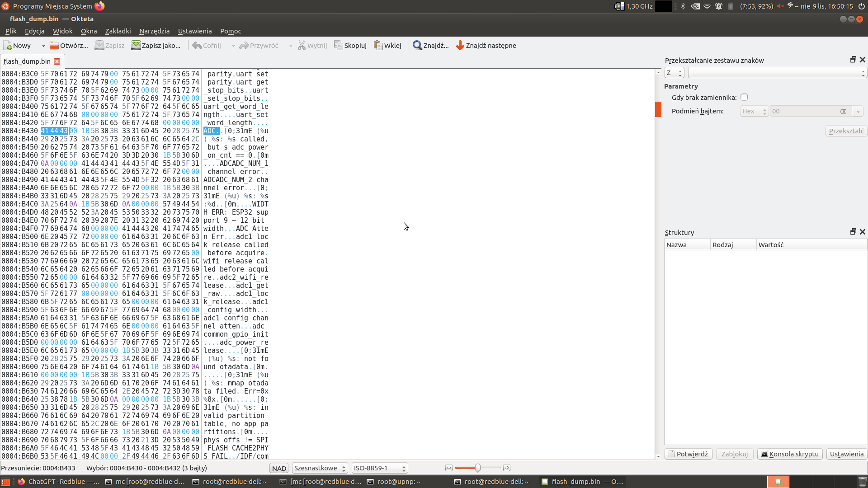
Task: Open the Narzędzia menu
Action: (x=154, y=31)
